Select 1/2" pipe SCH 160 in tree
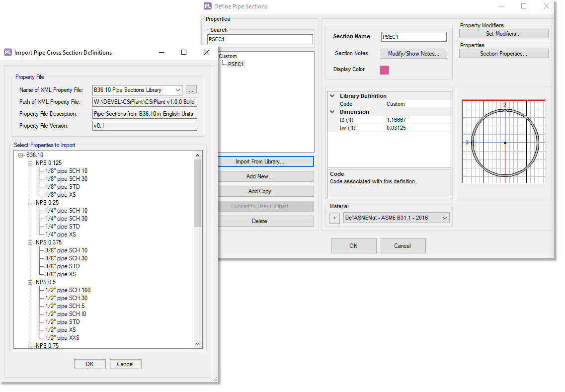Image resolution: width=565 pixels, height=392 pixels. click(x=68, y=290)
